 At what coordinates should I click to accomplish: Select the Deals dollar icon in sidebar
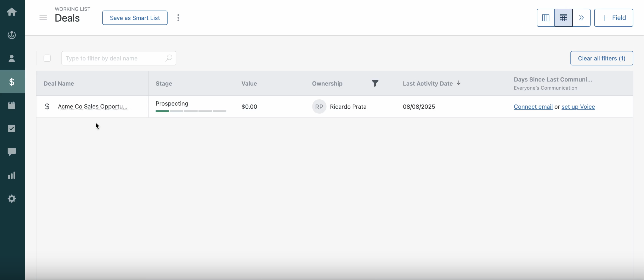point(12,82)
